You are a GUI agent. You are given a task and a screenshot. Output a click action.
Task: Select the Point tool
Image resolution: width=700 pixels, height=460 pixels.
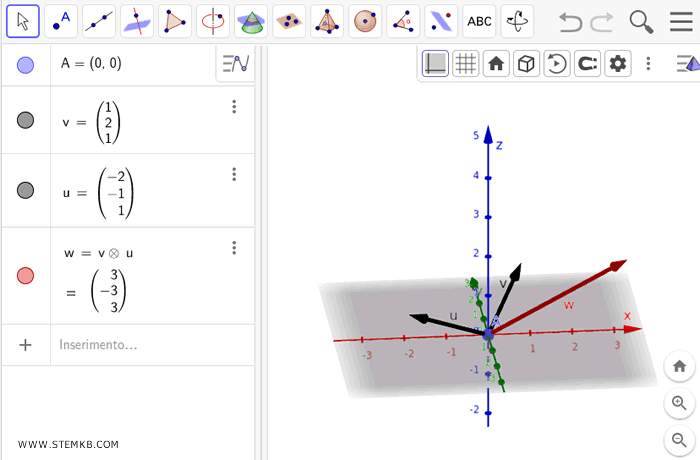[x=62, y=20]
